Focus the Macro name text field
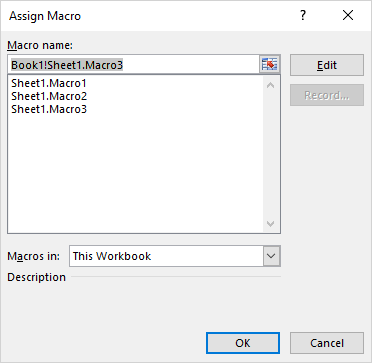This screenshot has width=372, height=363. tap(133, 65)
